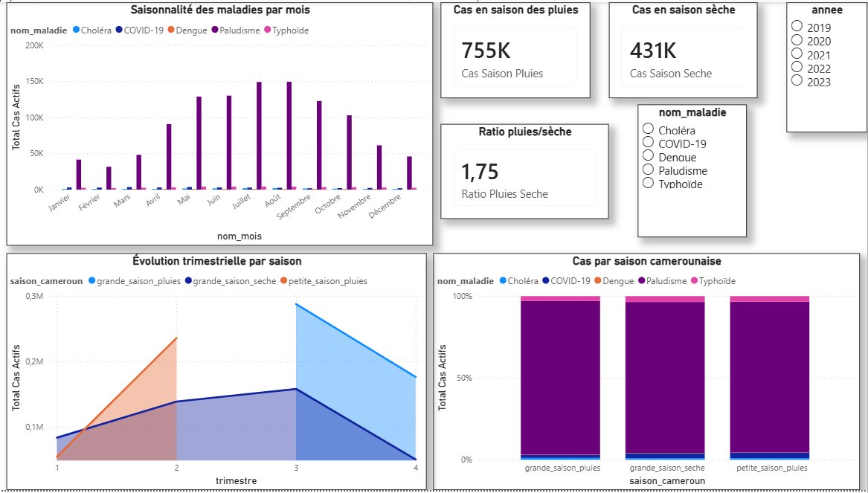868x493 pixels.
Task: Select the Paludisme bar for Janvier
Action: [79, 174]
